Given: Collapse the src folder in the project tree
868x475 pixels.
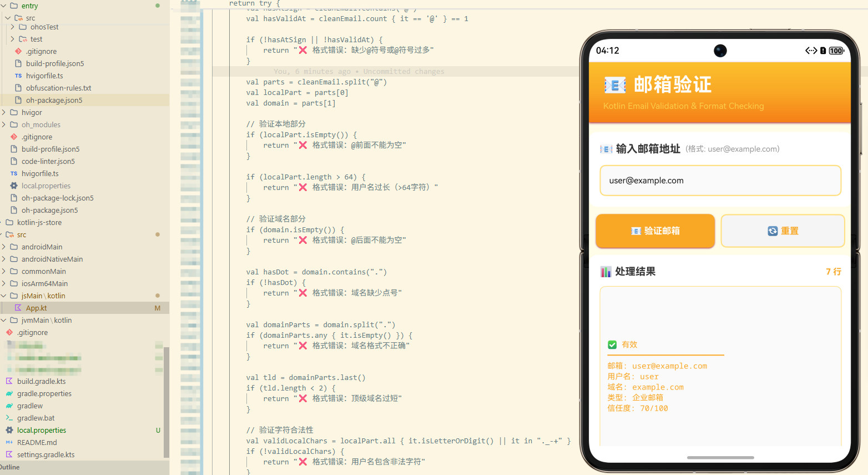Looking at the screenshot, I should (x=7, y=17).
